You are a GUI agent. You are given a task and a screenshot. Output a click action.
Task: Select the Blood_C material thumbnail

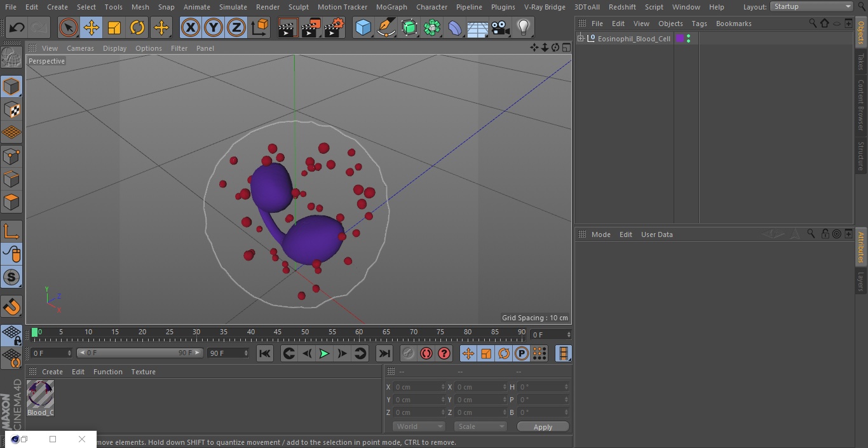(x=40, y=394)
